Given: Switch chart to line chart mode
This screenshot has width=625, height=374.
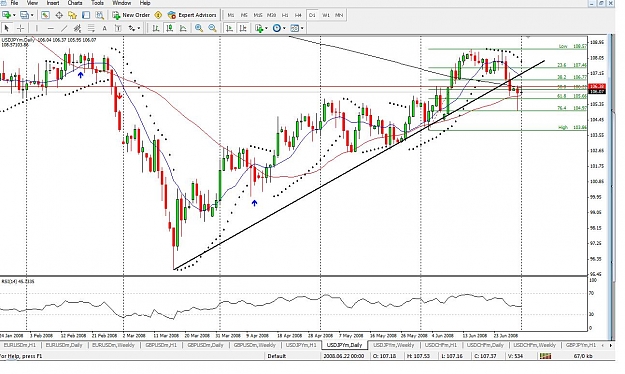Looking at the screenshot, I should [x=183, y=28].
